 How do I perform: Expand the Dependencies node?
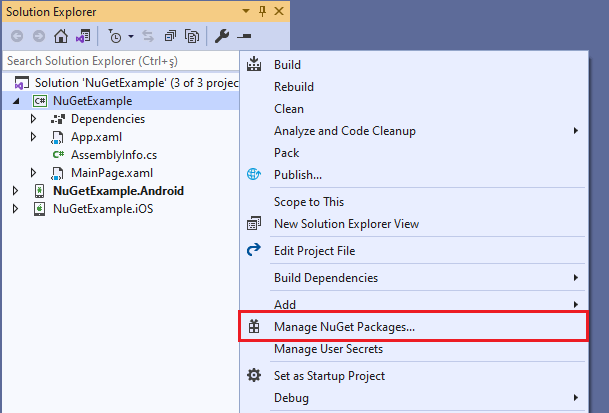34,119
